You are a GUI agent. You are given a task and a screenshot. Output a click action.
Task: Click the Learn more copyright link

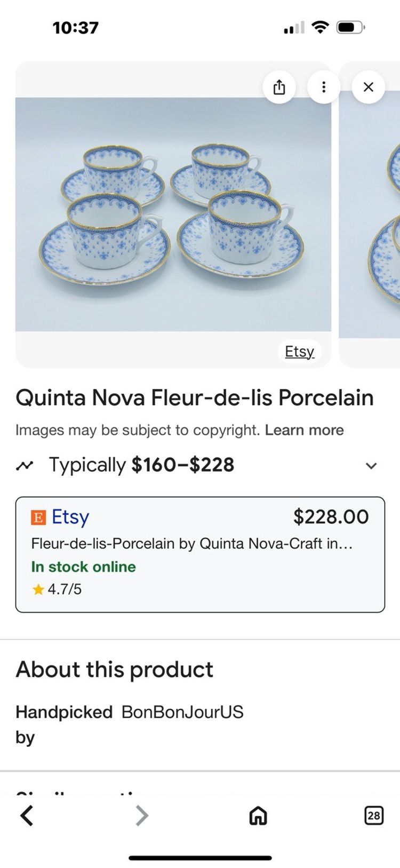304,430
